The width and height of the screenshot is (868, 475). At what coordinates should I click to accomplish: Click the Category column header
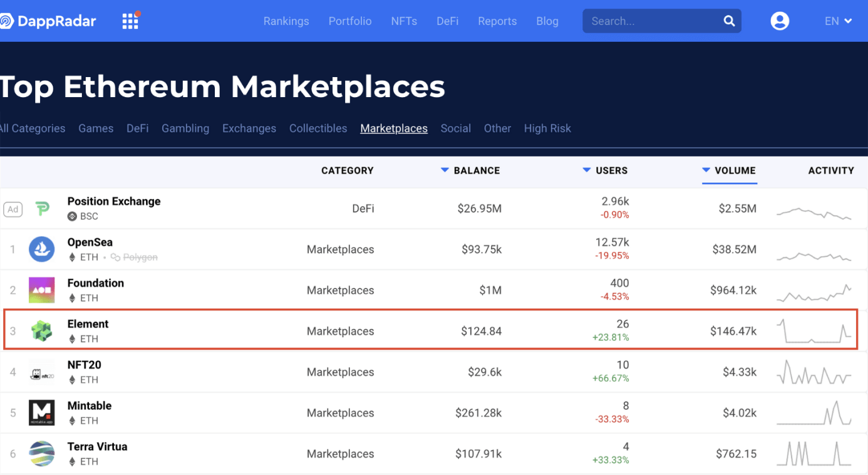pos(347,170)
